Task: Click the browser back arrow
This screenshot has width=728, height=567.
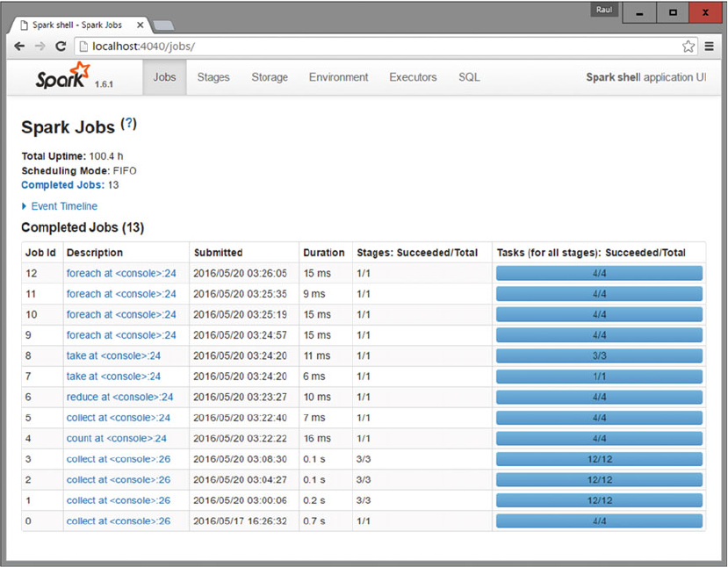Action: pos(19,47)
